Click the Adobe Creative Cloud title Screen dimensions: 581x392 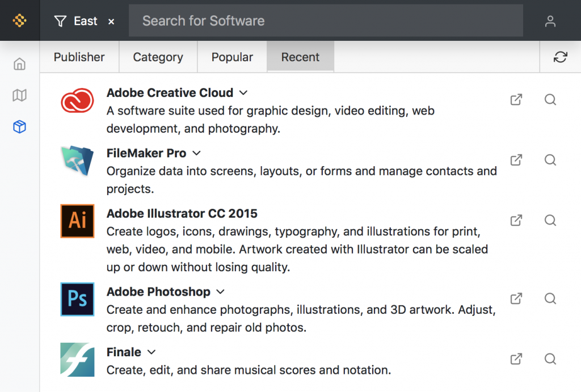[170, 92]
